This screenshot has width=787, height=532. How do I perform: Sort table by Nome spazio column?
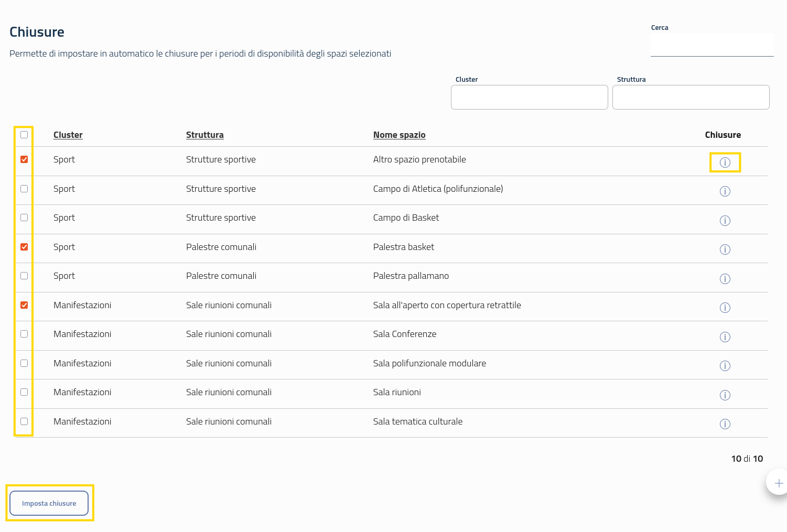click(x=399, y=135)
